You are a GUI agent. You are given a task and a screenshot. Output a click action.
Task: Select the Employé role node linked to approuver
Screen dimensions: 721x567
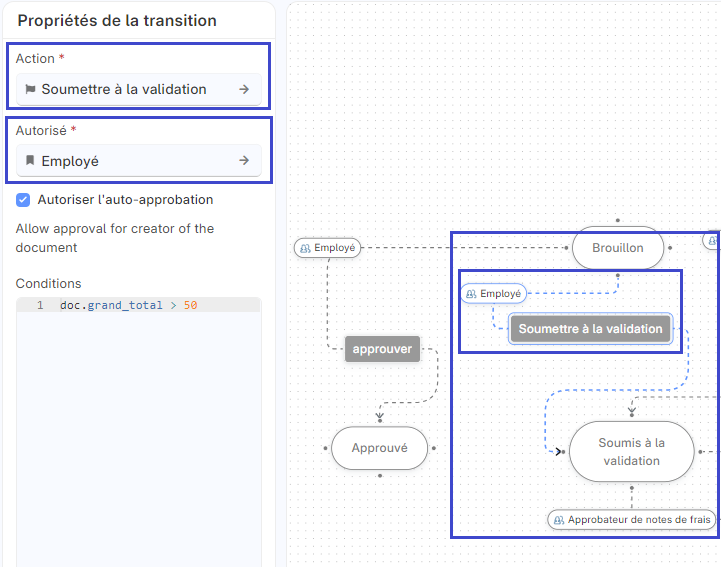(327, 248)
